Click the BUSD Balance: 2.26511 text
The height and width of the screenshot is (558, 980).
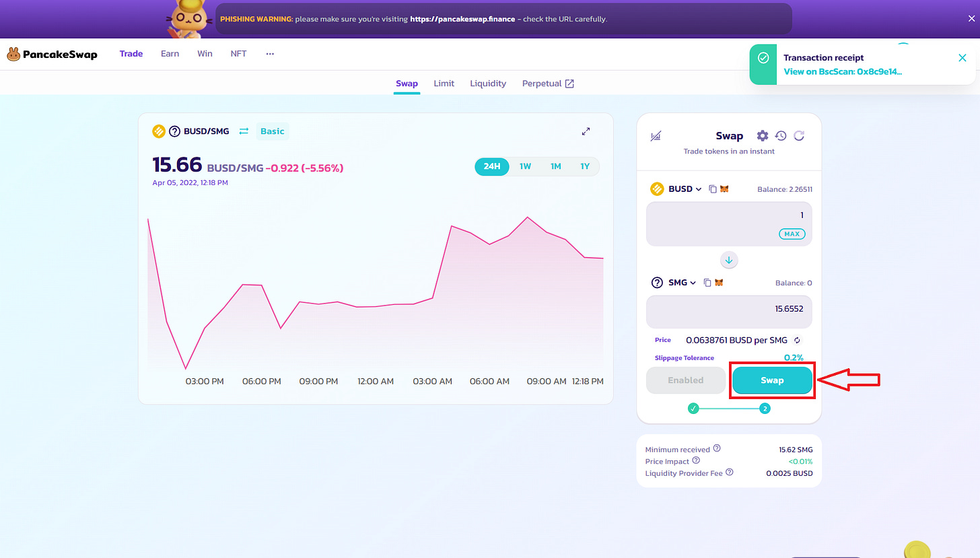(x=785, y=189)
